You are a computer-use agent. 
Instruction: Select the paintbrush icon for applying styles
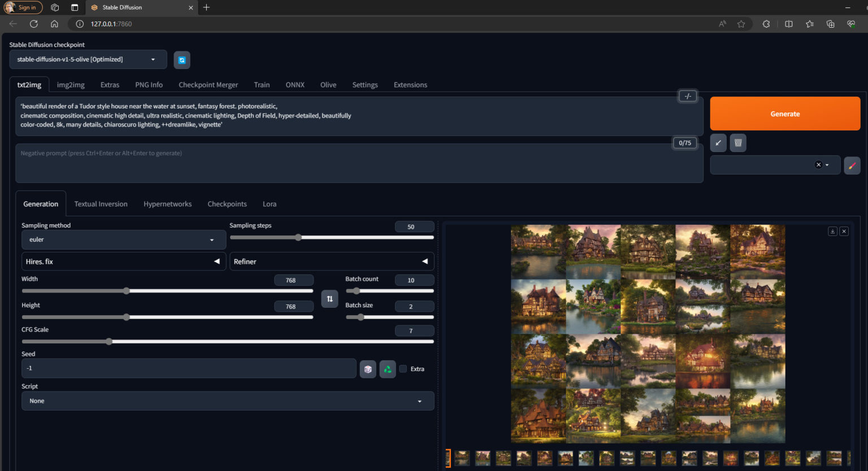[852, 165]
